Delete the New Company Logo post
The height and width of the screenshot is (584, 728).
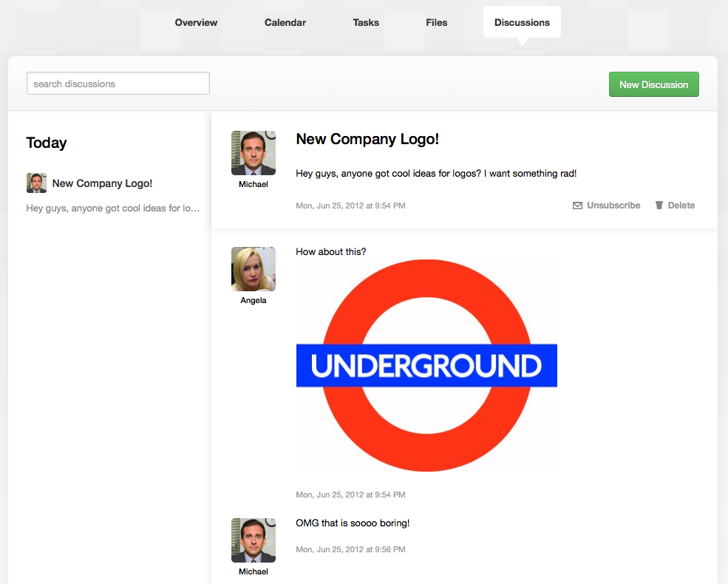[x=681, y=206]
